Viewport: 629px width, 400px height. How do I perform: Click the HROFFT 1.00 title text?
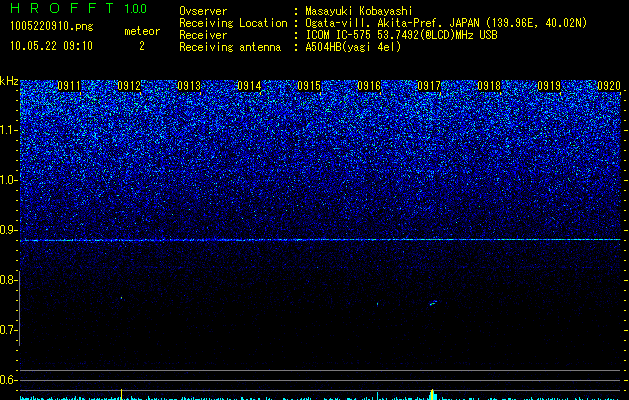click(x=78, y=8)
